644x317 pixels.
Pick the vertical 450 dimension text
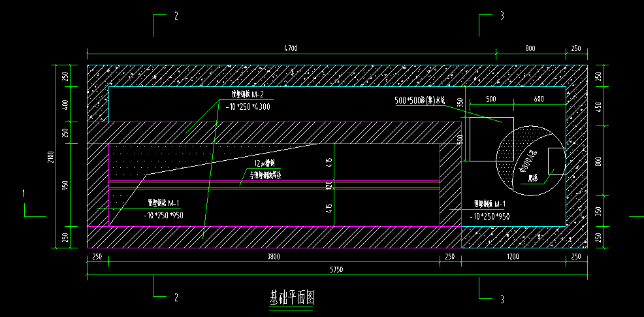point(598,107)
